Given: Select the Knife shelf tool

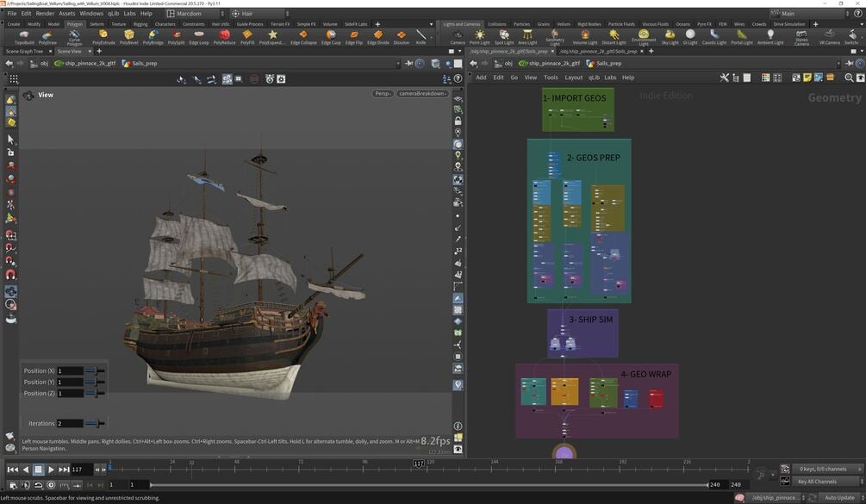Looking at the screenshot, I should pyautogui.click(x=421, y=37).
